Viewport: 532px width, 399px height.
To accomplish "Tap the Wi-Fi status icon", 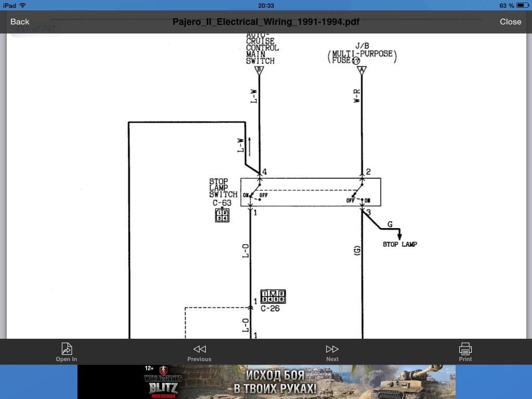I will pyautogui.click(x=22, y=5).
